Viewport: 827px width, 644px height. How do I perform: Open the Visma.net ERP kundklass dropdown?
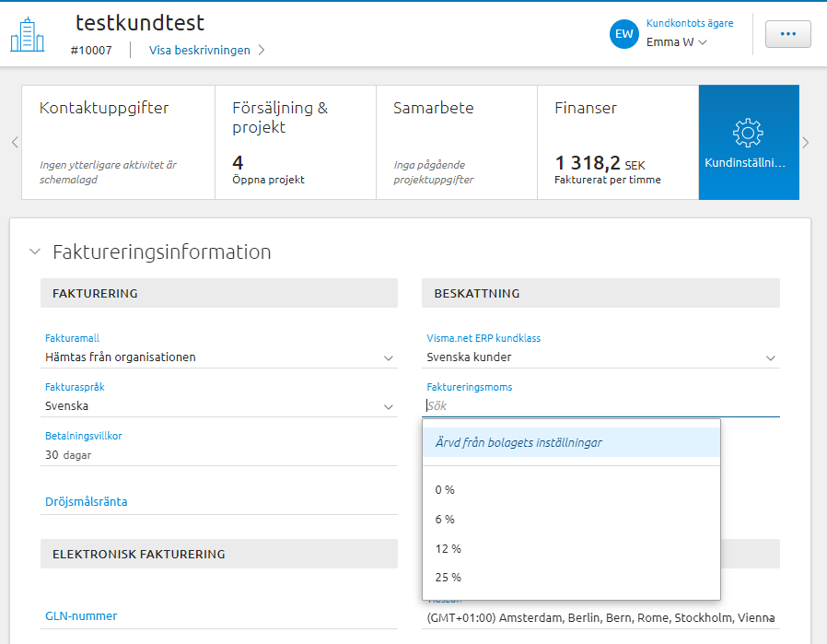[770, 357]
